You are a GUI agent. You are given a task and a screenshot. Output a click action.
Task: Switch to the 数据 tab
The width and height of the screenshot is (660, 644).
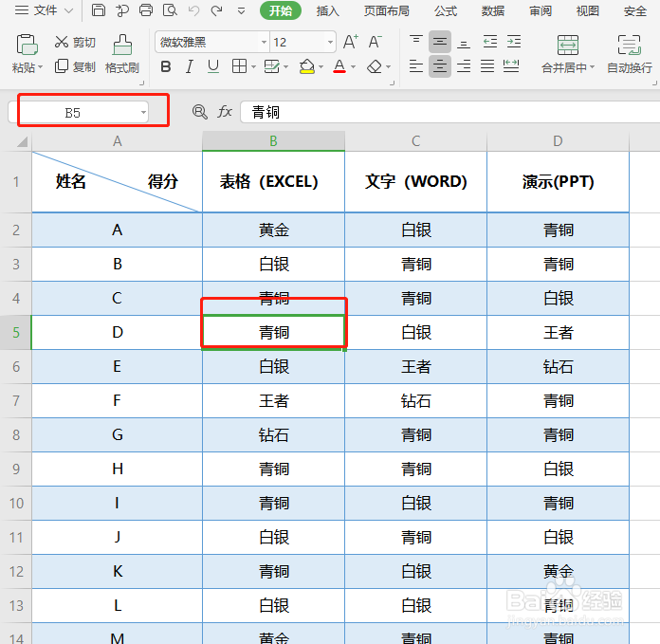click(493, 10)
